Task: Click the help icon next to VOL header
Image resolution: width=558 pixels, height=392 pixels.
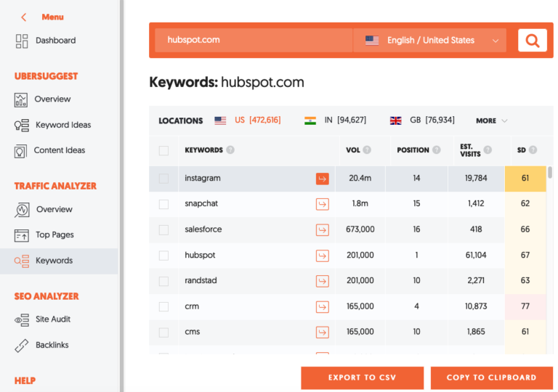Action: pos(367,150)
